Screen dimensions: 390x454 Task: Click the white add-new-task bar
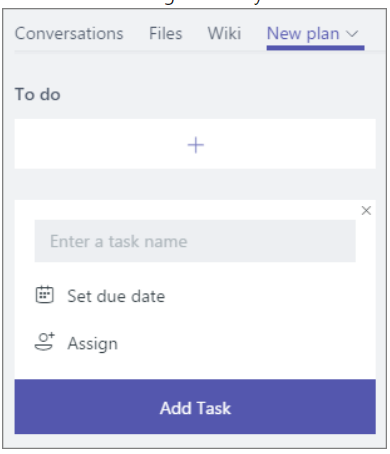click(195, 144)
